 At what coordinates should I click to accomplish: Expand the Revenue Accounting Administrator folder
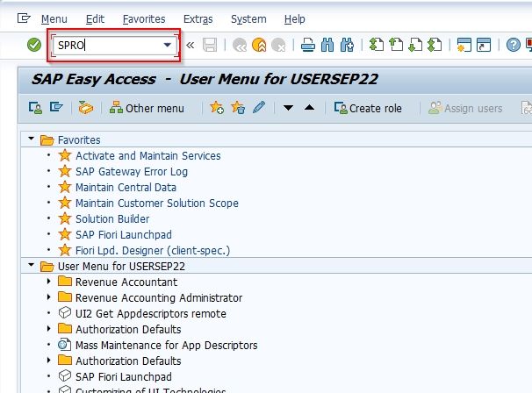coord(49,297)
